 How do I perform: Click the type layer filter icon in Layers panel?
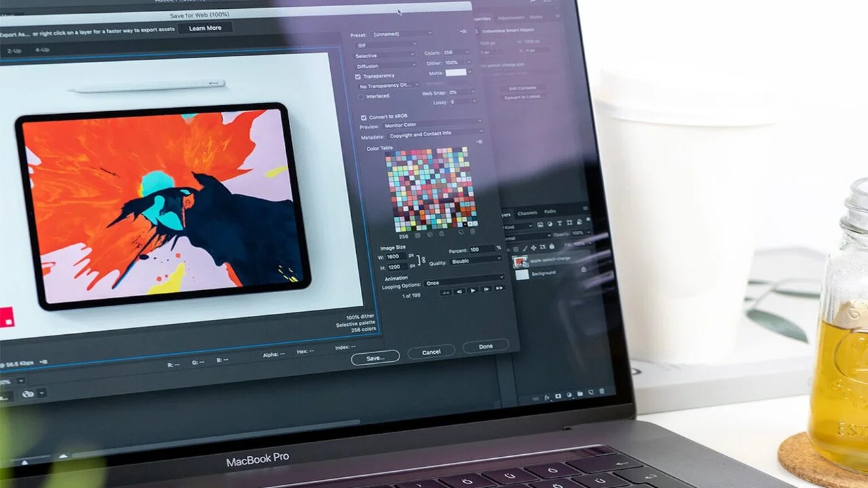559,224
